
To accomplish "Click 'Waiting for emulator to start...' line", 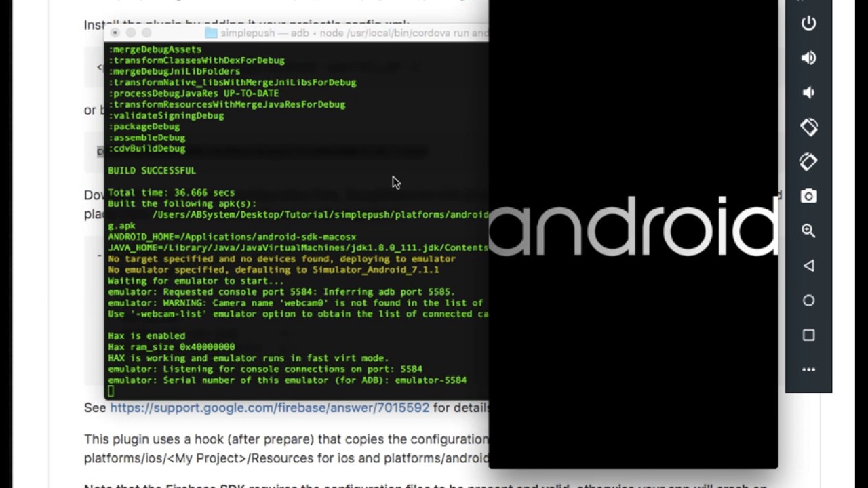I will 196,281.
